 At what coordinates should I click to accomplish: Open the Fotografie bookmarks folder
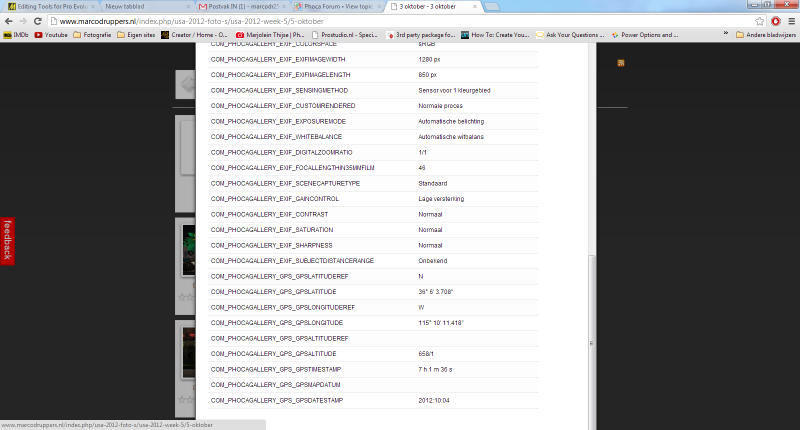point(97,34)
